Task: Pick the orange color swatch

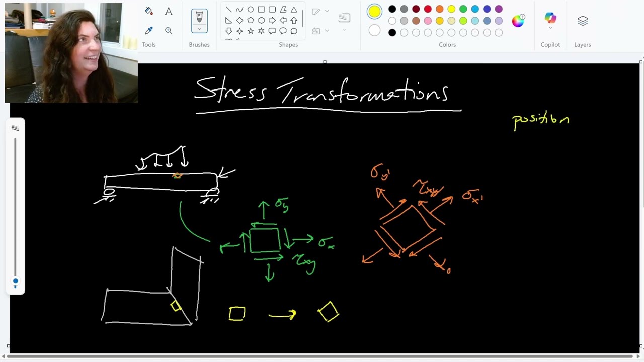Action: point(440,9)
